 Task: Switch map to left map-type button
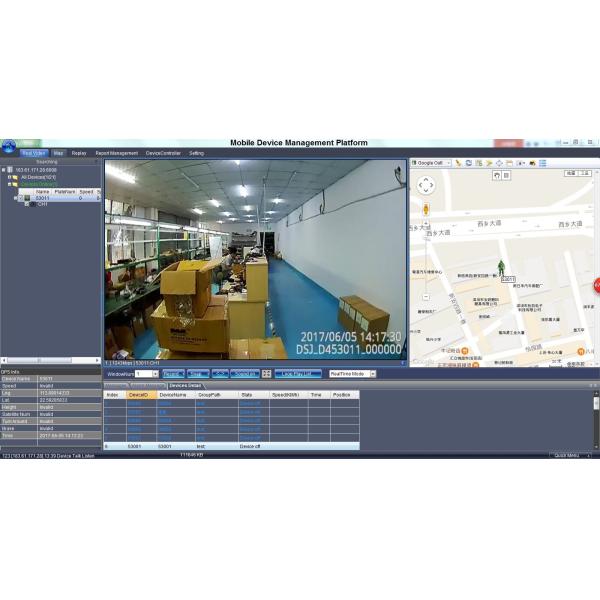(x=571, y=173)
